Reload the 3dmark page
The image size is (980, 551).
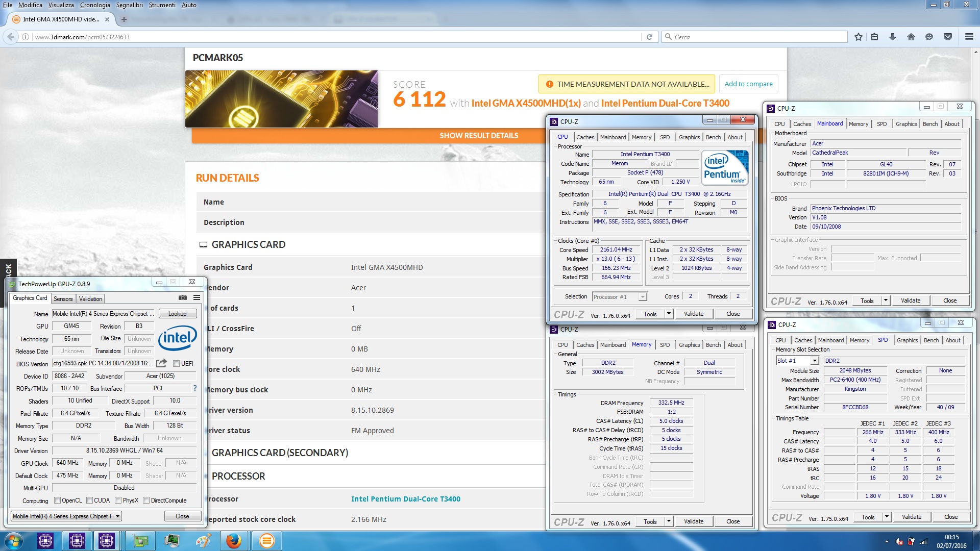click(649, 37)
